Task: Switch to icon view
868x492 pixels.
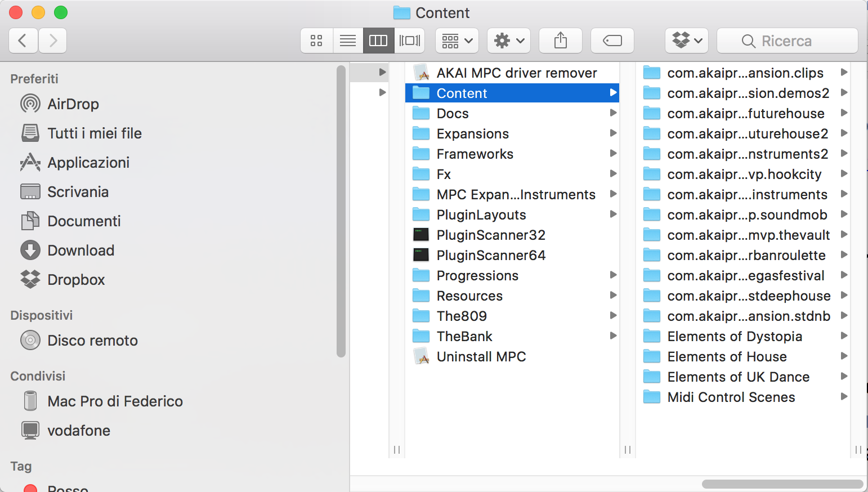Action: pos(316,41)
